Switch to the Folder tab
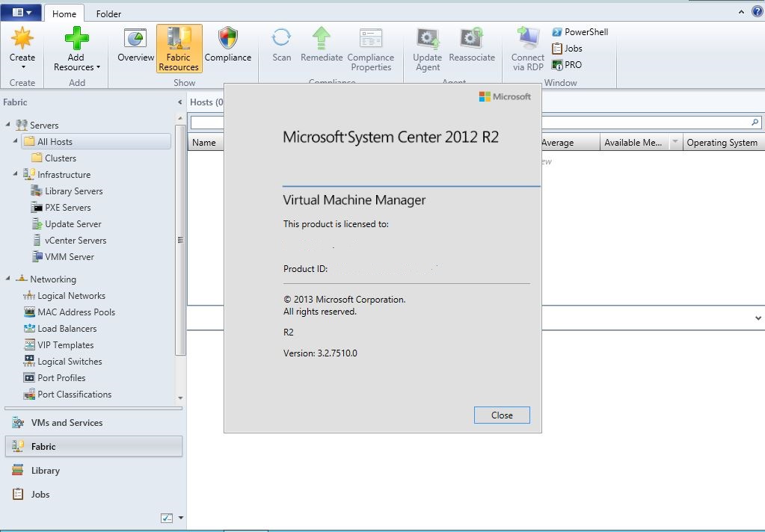 click(108, 13)
